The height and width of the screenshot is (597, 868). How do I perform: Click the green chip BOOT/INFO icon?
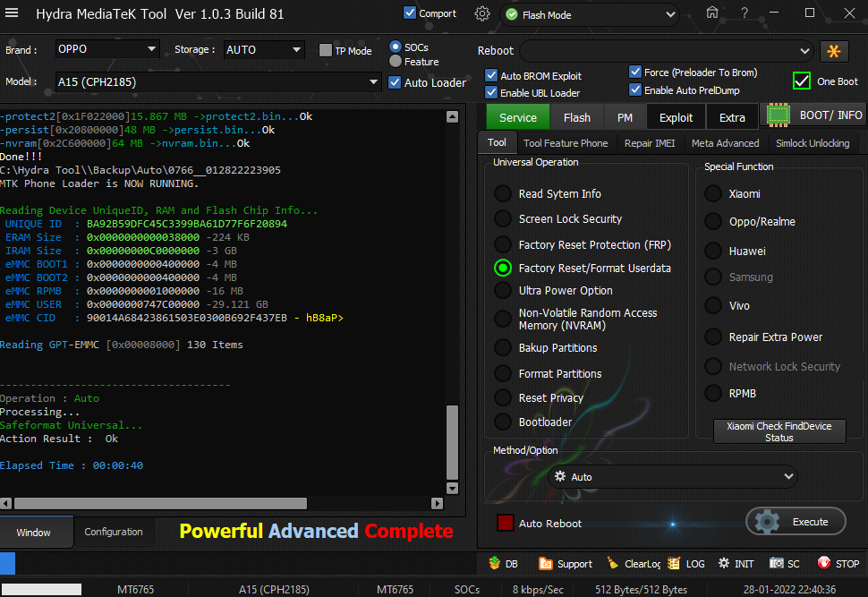click(779, 115)
